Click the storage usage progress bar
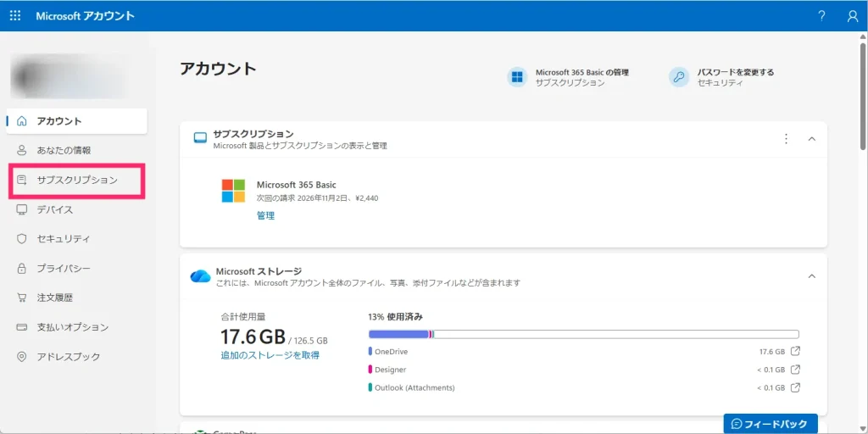The image size is (868, 434). click(583, 334)
